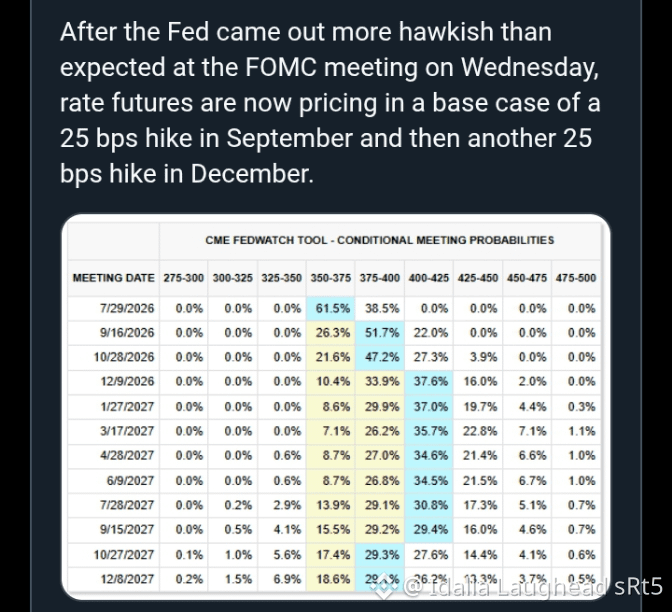Click the 35.7% cell for 3/17/2027

[x=429, y=431]
